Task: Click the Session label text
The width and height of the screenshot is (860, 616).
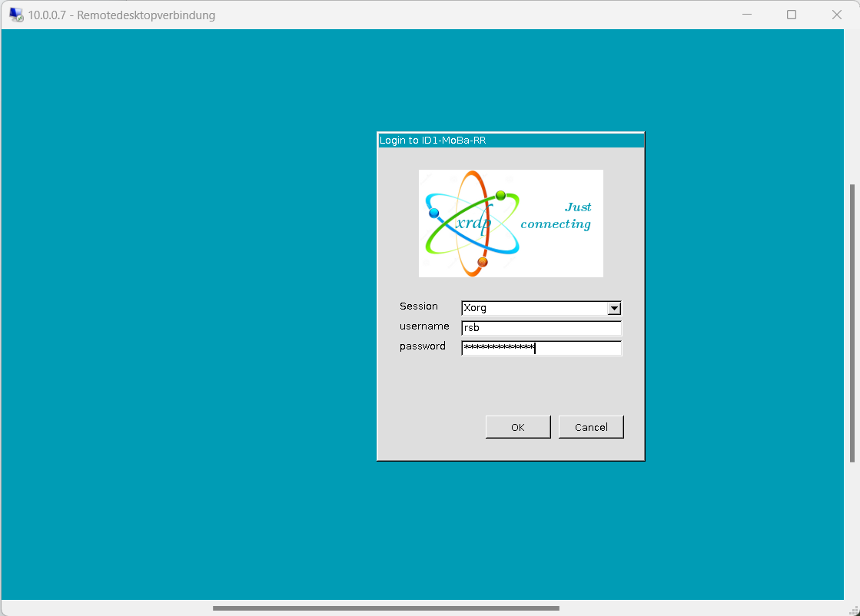Action: point(419,306)
